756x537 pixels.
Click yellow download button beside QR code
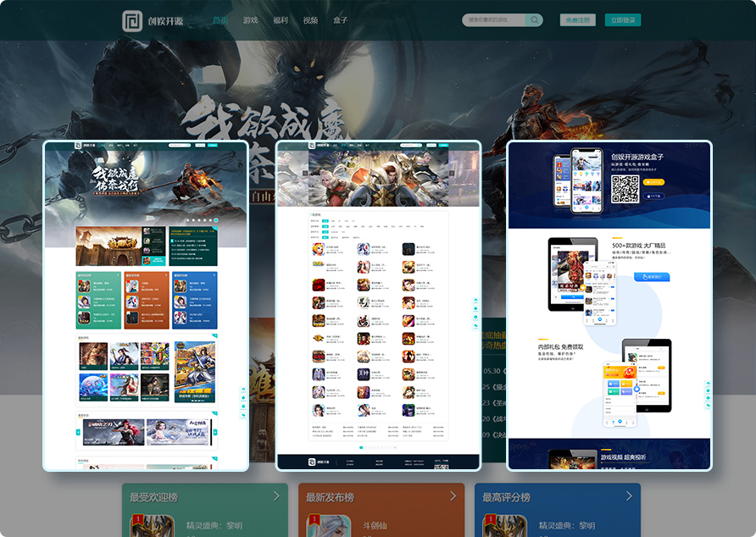click(653, 182)
